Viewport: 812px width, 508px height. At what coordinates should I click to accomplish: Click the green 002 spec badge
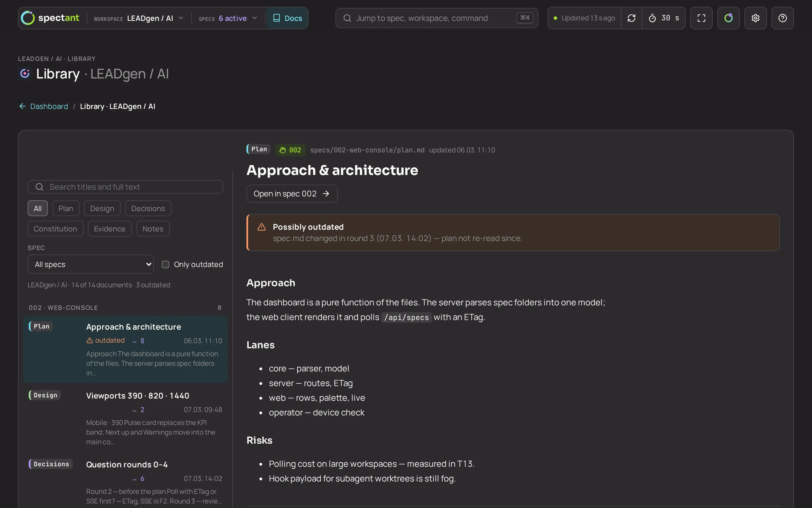click(290, 150)
